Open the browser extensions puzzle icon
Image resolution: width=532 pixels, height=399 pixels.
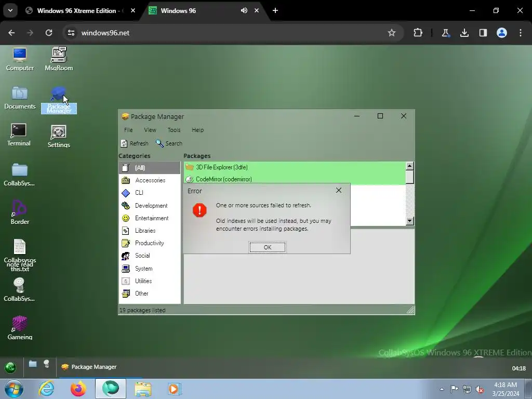418,33
